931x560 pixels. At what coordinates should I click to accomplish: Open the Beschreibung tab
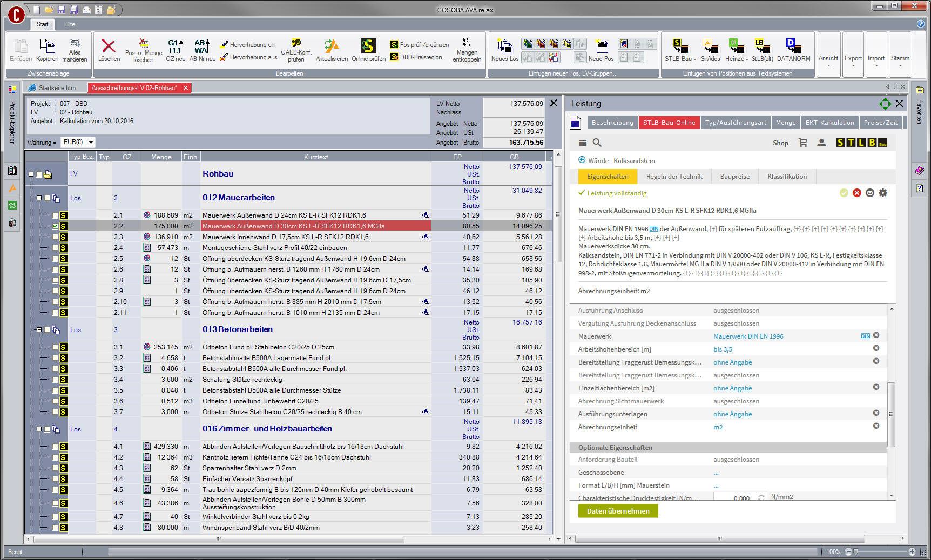point(612,123)
